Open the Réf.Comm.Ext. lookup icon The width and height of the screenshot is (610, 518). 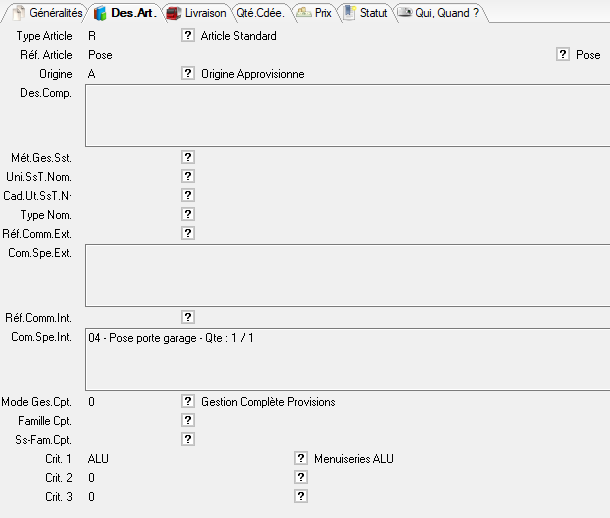point(188,233)
